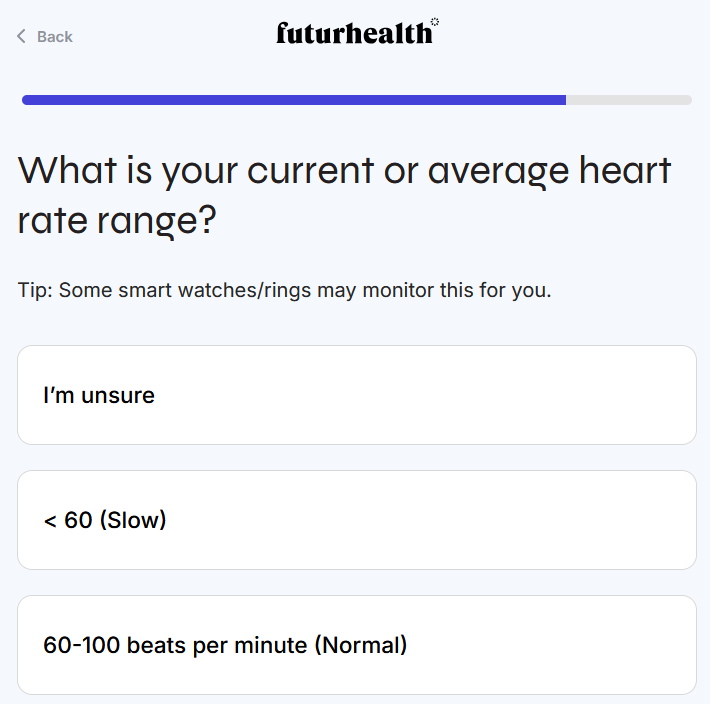This screenshot has height=704, width=710.
Task: Click the "< 60" number text
Action: click(x=68, y=520)
